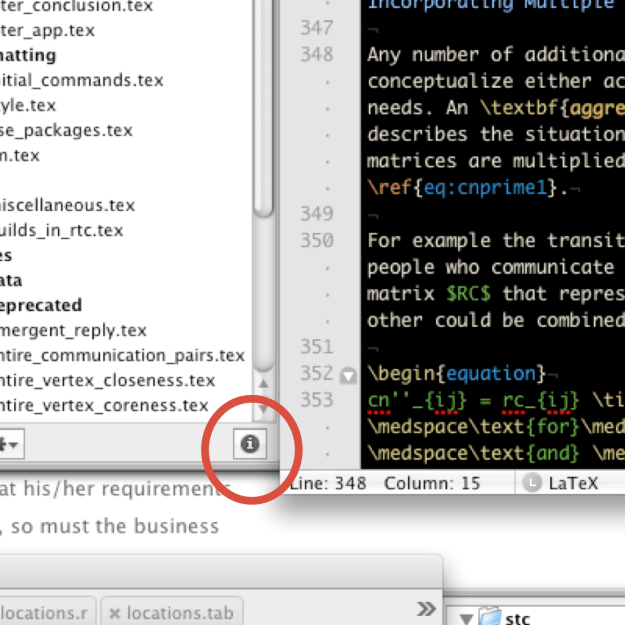
Task: Click the Line 348 Column 15 status
Action: (385, 483)
